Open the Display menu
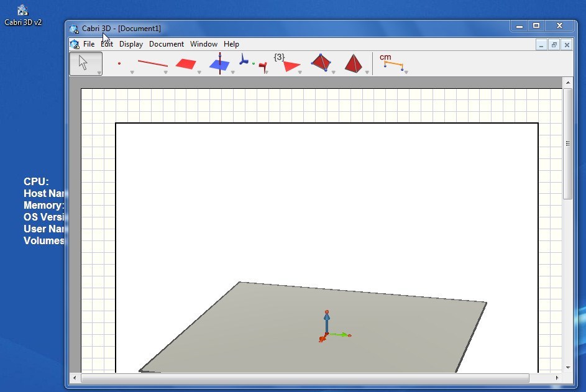The width and height of the screenshot is (586, 392). (x=130, y=44)
